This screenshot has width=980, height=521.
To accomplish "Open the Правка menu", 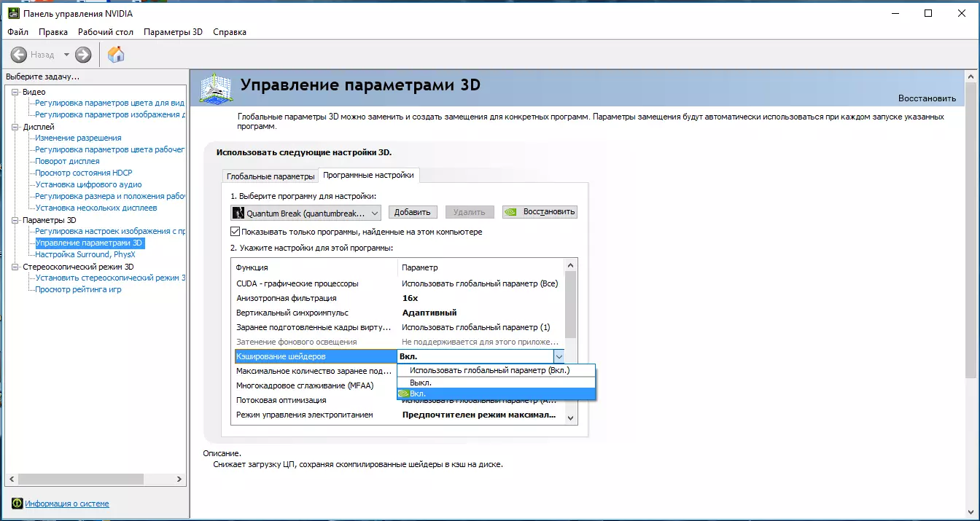I will point(53,32).
